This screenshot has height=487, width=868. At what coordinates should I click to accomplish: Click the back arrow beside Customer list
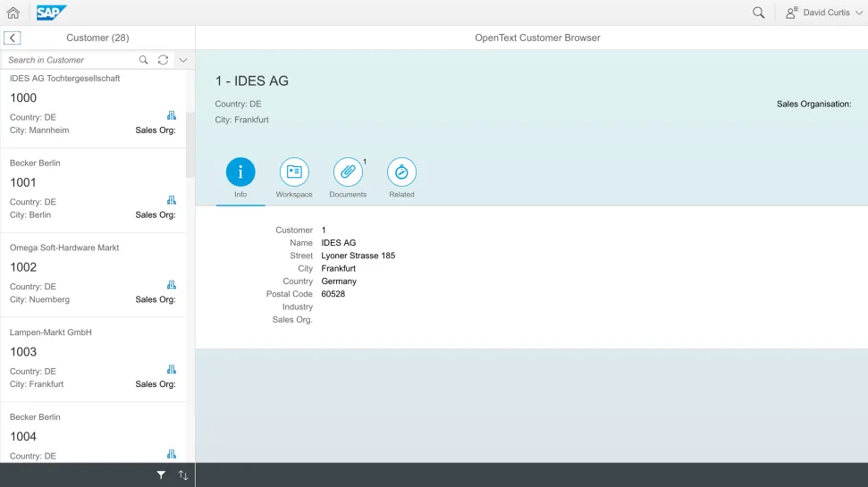coord(13,38)
